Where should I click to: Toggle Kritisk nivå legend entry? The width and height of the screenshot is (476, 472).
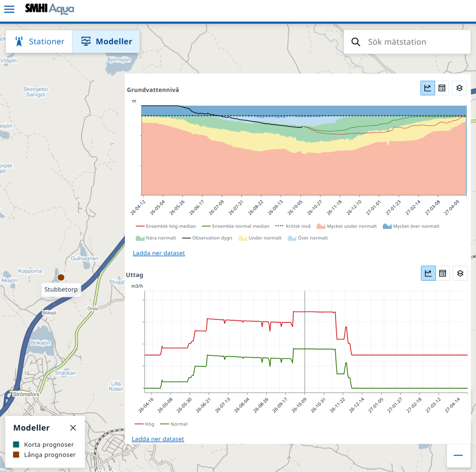click(x=293, y=226)
